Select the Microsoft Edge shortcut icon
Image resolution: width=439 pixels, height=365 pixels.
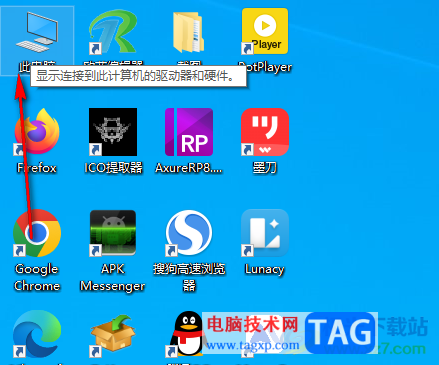37,334
